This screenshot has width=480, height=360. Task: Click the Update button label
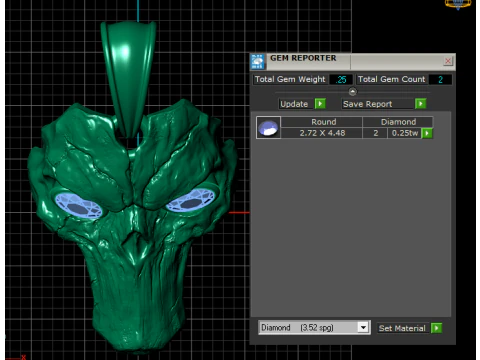click(x=294, y=104)
